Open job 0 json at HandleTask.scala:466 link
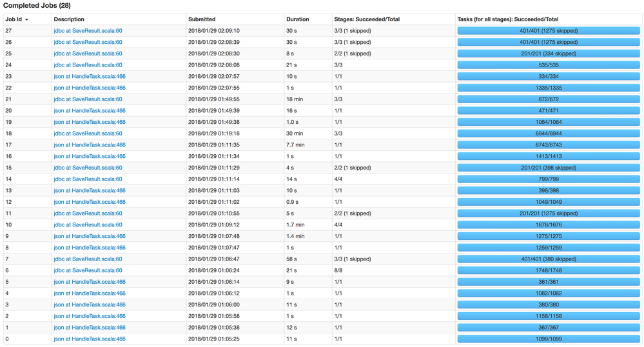 point(90,339)
